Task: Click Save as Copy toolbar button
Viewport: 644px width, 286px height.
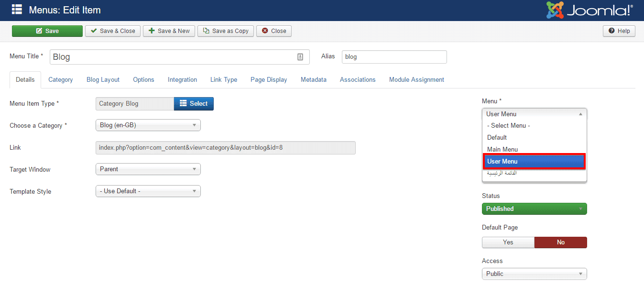Action: (x=226, y=31)
